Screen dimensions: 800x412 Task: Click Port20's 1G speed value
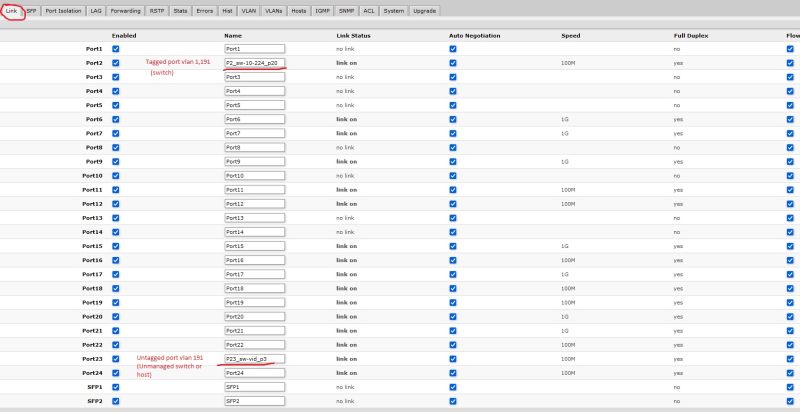(x=565, y=317)
